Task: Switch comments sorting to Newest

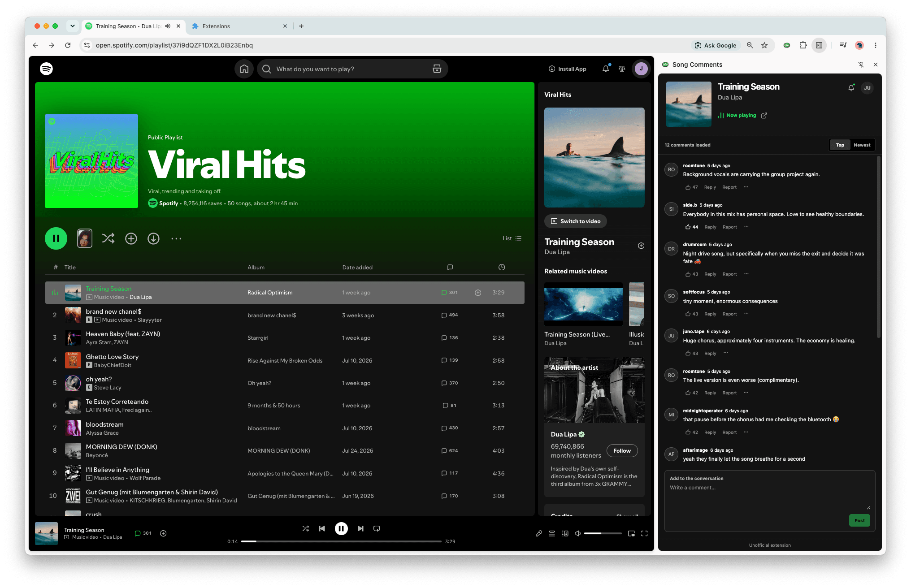Action: [x=862, y=145]
